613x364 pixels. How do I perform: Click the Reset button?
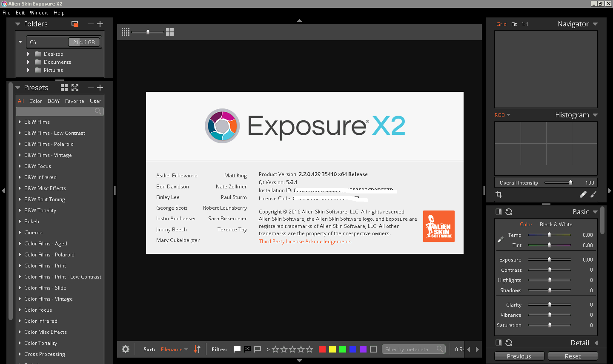[573, 356]
